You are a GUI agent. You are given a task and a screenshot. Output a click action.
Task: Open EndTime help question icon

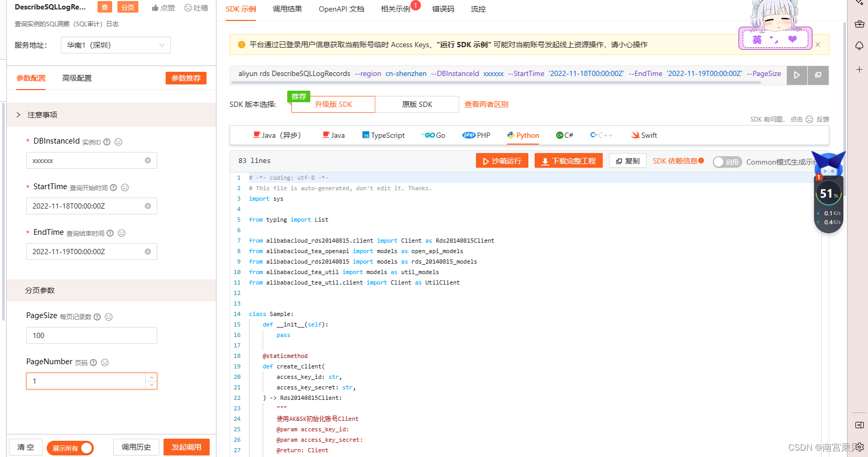point(110,233)
